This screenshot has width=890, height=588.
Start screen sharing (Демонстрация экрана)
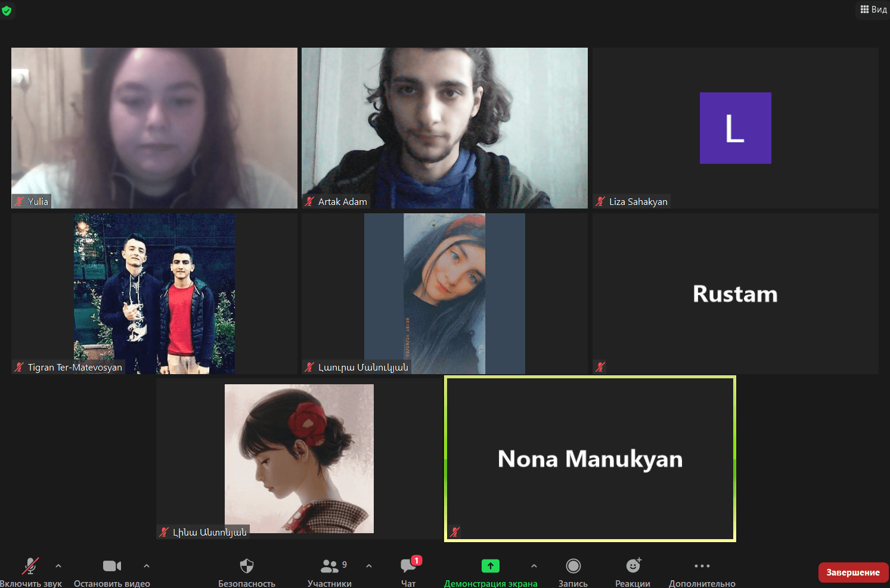pyautogui.click(x=490, y=567)
